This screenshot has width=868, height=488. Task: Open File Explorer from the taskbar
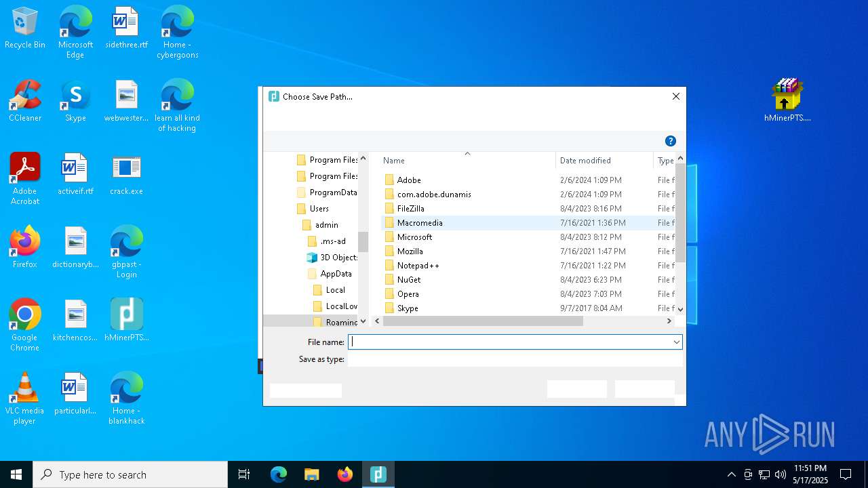click(x=311, y=474)
